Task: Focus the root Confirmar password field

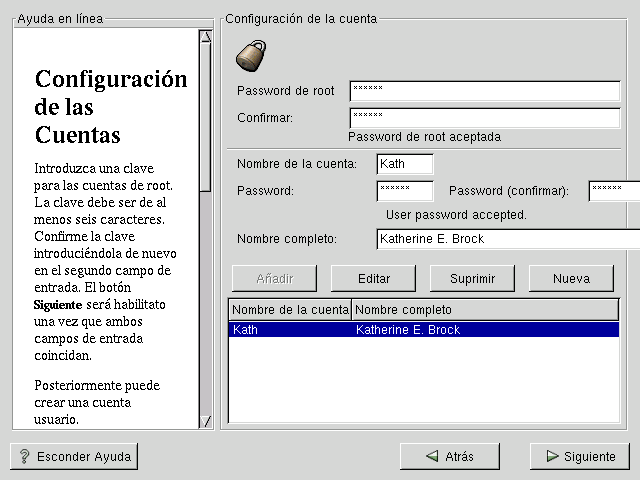Action: click(485, 118)
